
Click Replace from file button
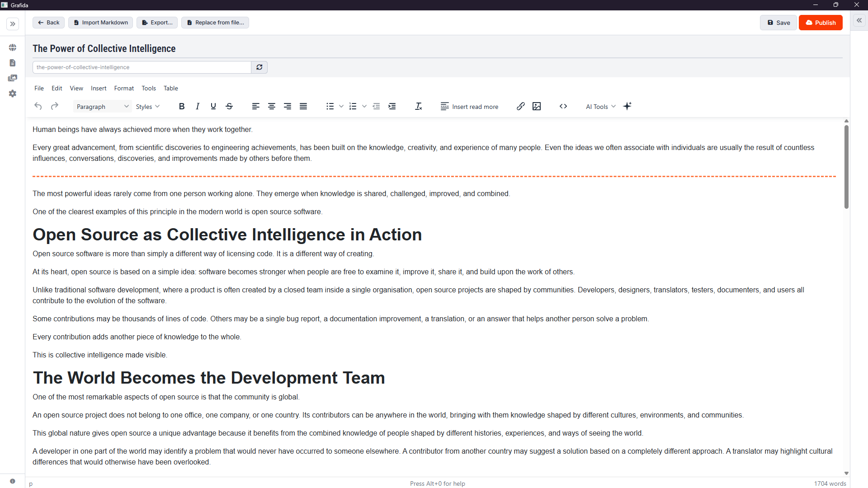coord(215,23)
